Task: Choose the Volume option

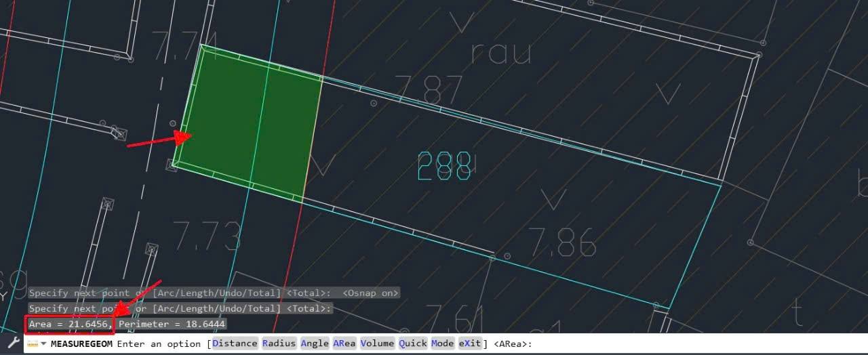Action: coord(377,343)
